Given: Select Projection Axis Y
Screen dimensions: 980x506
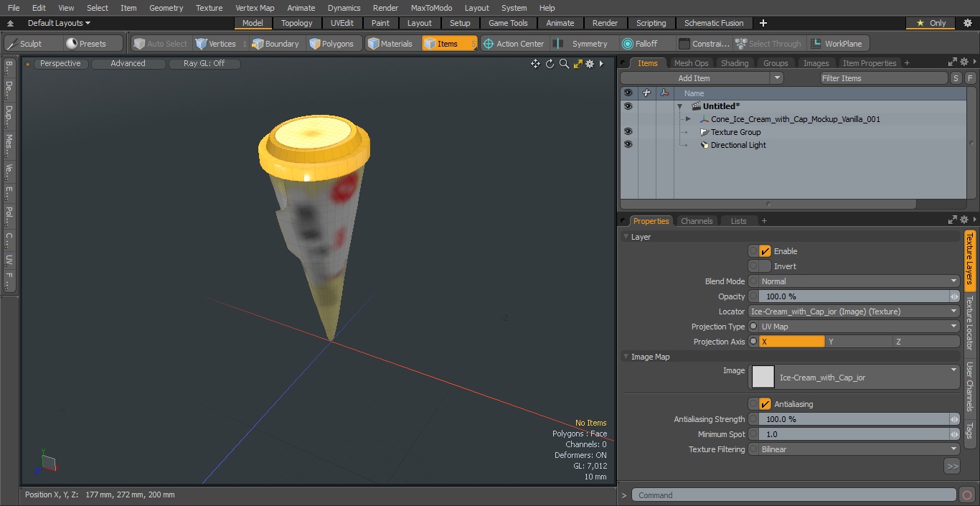Looking at the screenshot, I should tap(859, 342).
